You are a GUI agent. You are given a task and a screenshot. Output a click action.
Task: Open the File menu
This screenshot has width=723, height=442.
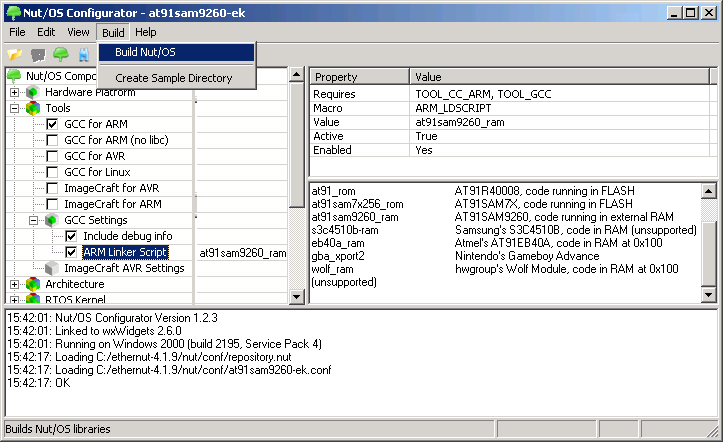tap(17, 32)
